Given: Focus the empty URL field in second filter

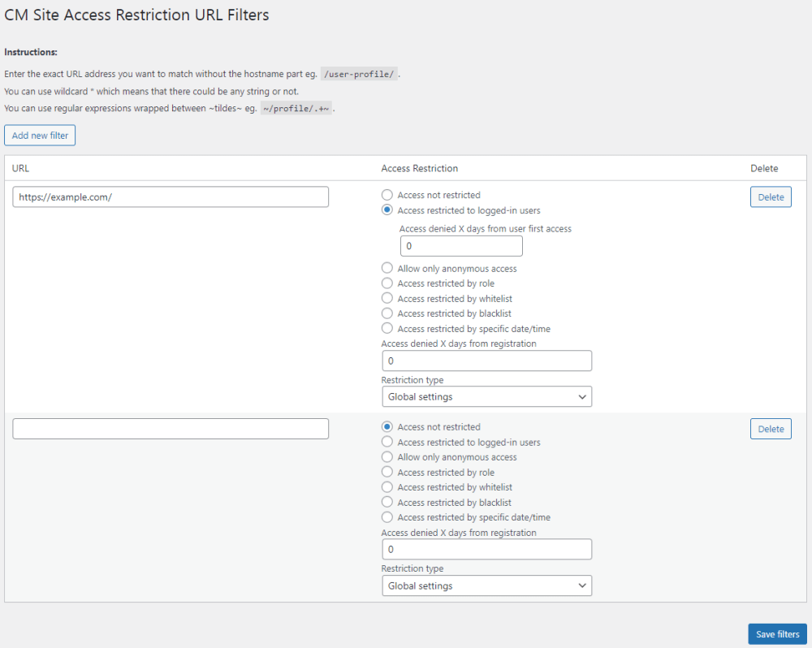Looking at the screenshot, I should [x=171, y=429].
